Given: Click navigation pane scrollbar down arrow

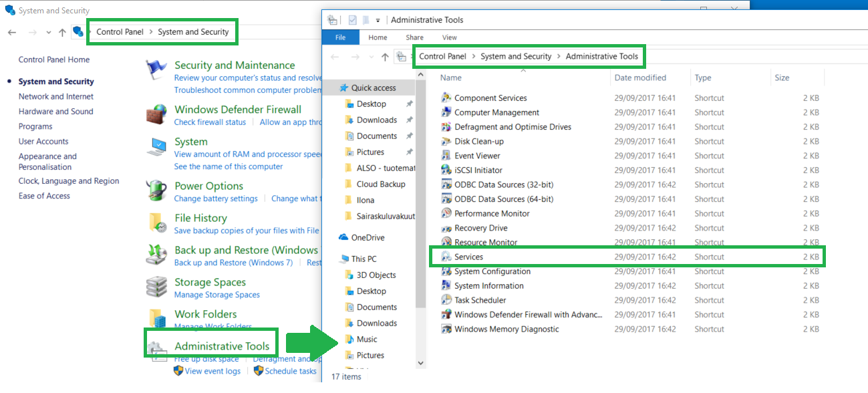Looking at the screenshot, I should point(420,363).
